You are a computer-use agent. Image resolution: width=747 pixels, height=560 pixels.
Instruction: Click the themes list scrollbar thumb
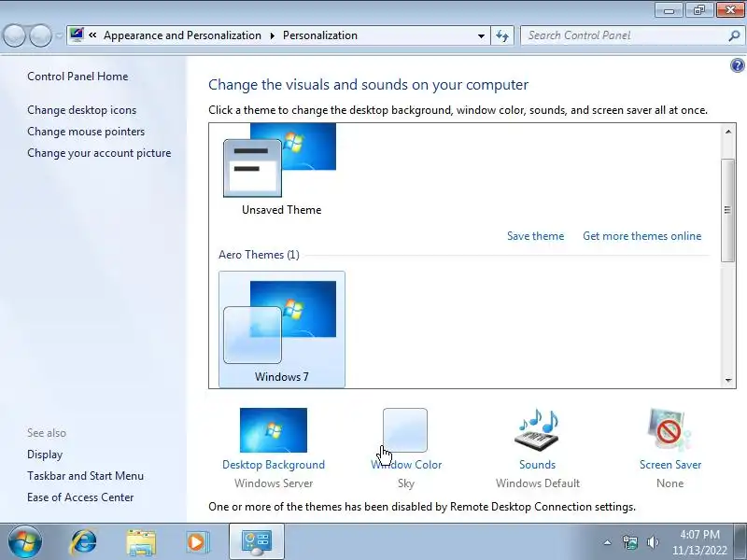pos(727,210)
